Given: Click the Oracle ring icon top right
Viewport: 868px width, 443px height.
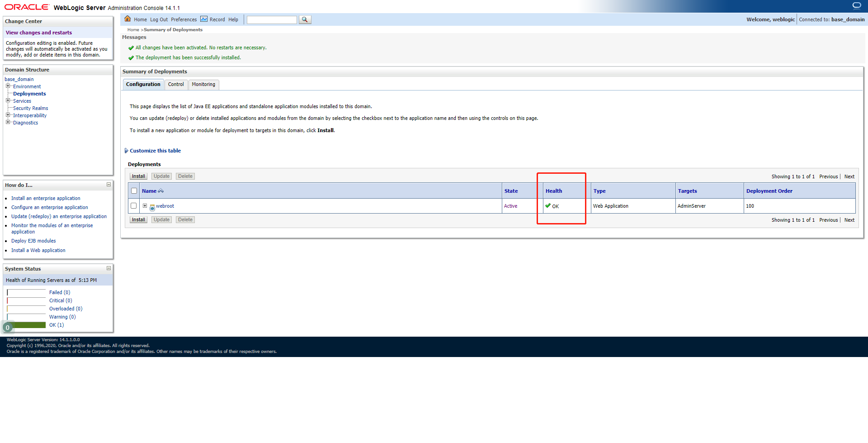Looking at the screenshot, I should coord(857,5).
